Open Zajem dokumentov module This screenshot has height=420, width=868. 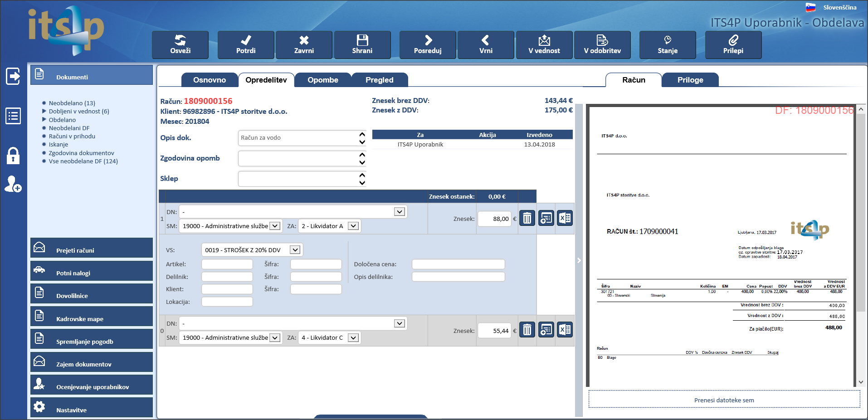point(92,362)
